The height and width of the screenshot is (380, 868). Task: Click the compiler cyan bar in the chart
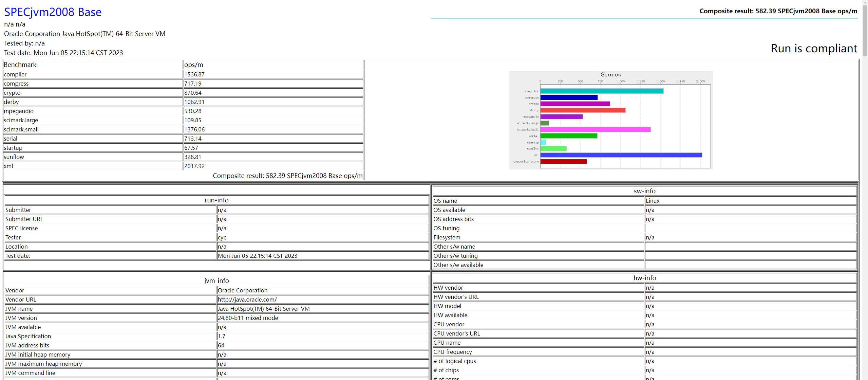(x=601, y=91)
